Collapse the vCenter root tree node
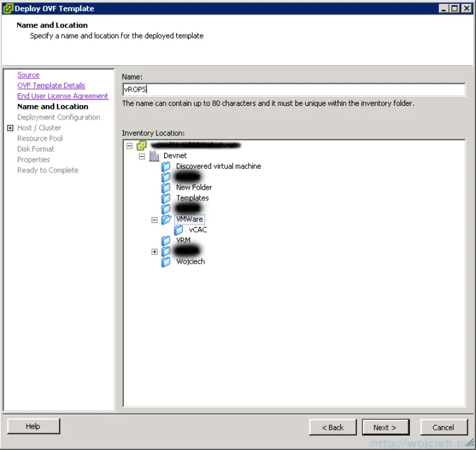 pos(129,144)
